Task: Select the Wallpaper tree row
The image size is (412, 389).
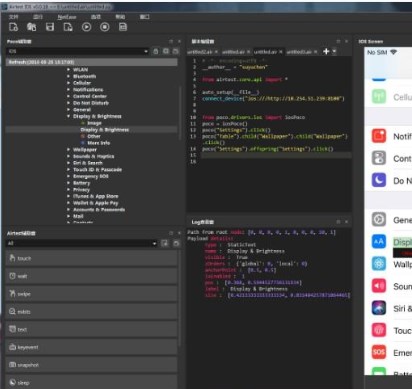Action: [x=85, y=150]
